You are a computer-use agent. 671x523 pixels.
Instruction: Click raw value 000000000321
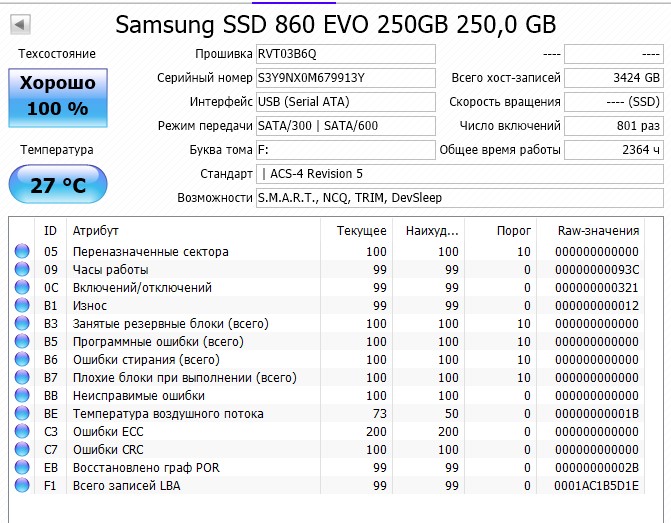click(x=597, y=288)
